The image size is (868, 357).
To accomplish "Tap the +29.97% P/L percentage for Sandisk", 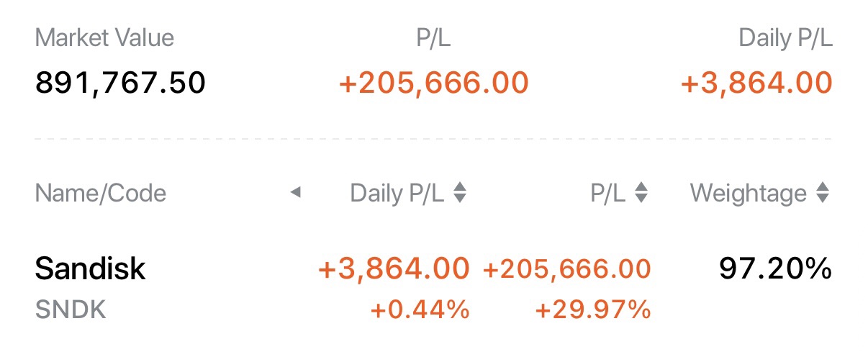I will pos(592,310).
